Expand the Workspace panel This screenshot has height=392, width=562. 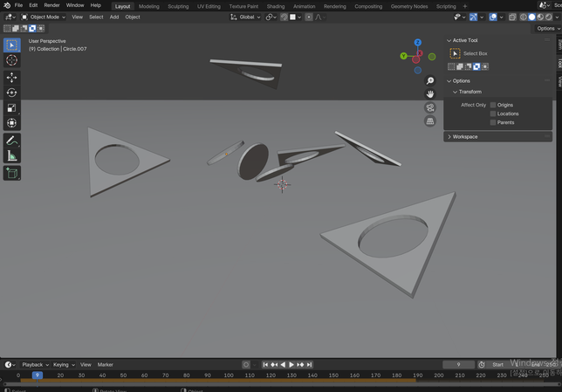pos(465,136)
